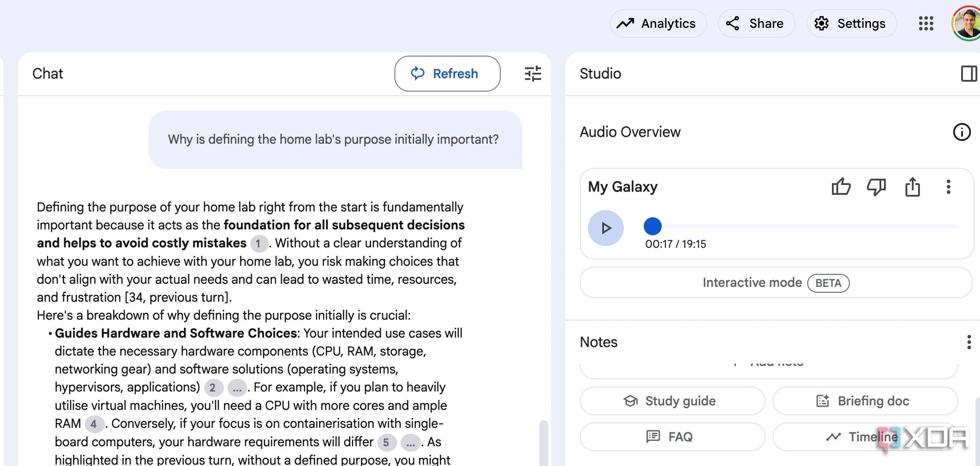Open chat configuration sliders icon

coord(533,74)
